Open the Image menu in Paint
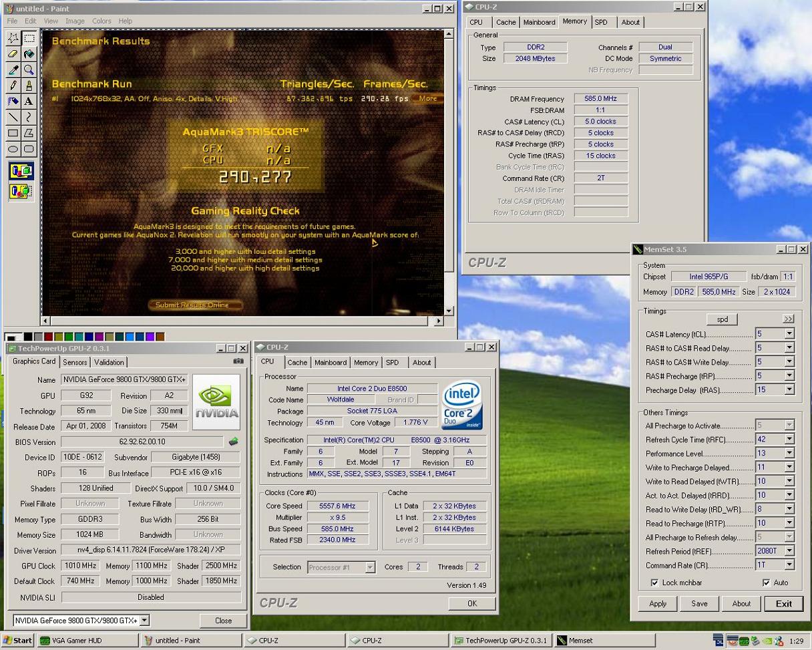This screenshot has height=650, width=812. (75, 21)
